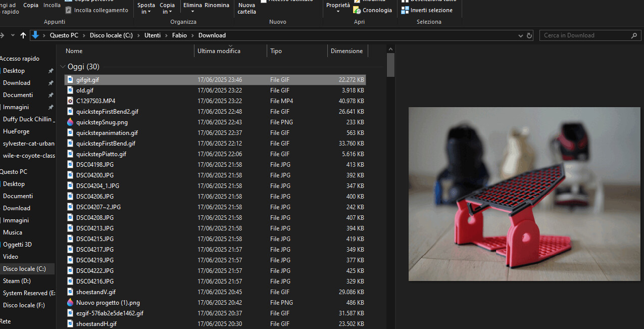The image size is (644, 329).
Task: Open Video under Questo PC
Action: tap(11, 257)
